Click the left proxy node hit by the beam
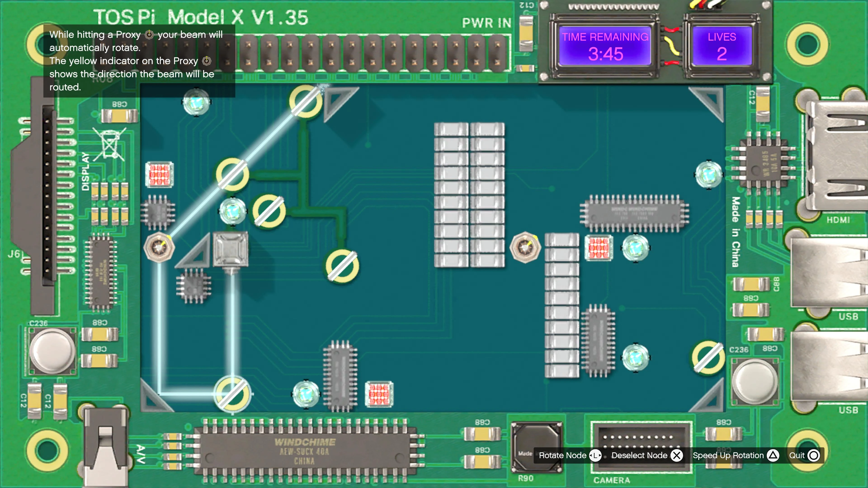868x488 pixels. coord(159,247)
